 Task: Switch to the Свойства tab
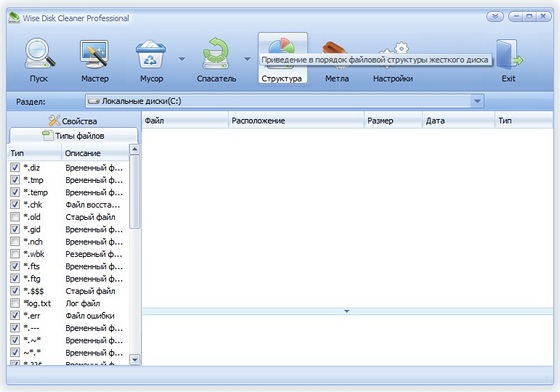click(x=74, y=121)
